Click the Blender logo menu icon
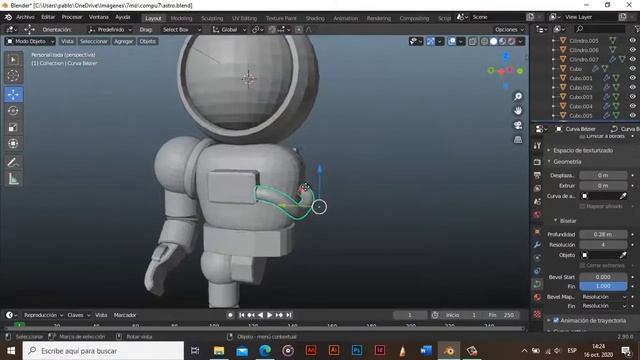The image size is (640, 360). tap(8, 17)
